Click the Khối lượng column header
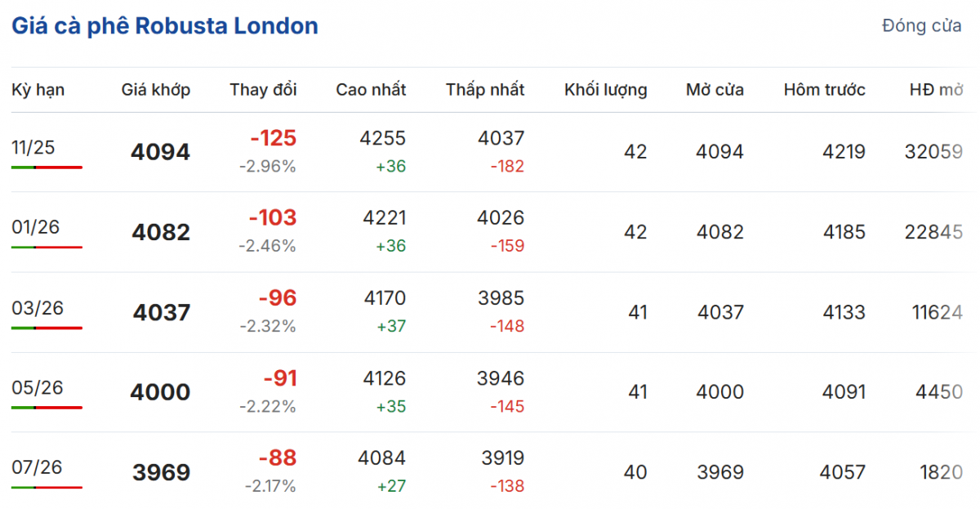Viewport: 980px width, 509px height. click(x=605, y=90)
